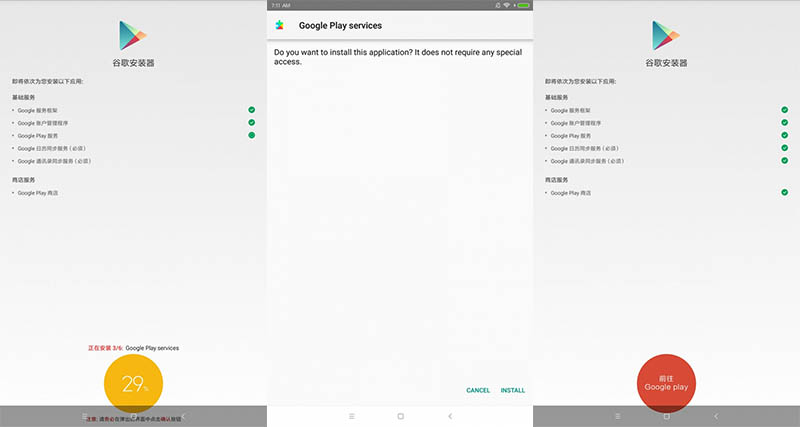Tap the Google 账户管理程序 row on the finished screen
This screenshot has width=800, height=427.
coord(666,123)
